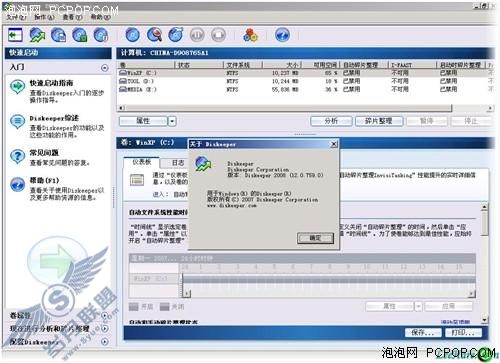Click the disc icon with green badge
The width and height of the screenshot is (500, 363).
tap(80, 35)
